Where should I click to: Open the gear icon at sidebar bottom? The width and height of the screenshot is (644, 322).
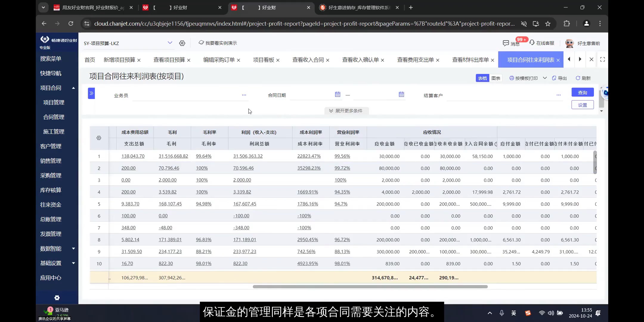[x=57, y=298]
